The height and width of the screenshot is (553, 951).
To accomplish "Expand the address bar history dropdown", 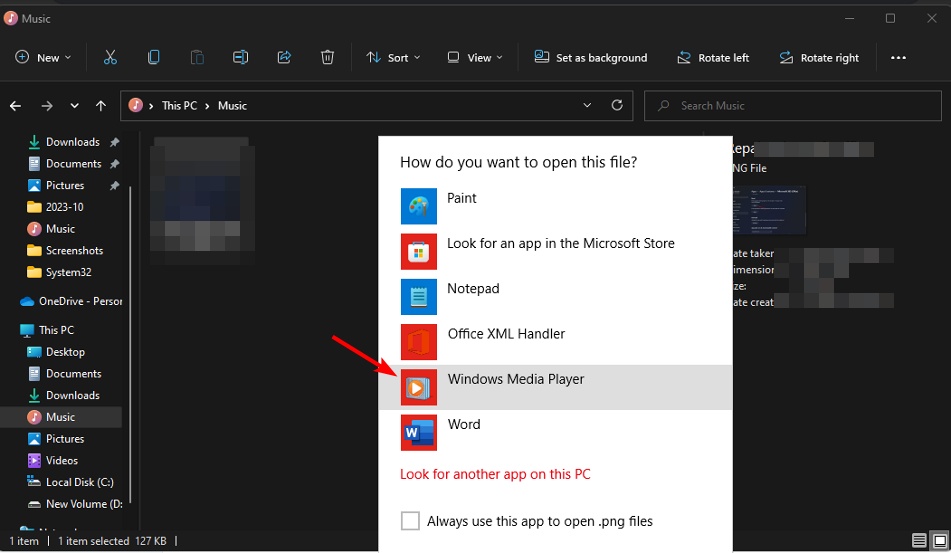I will point(587,106).
